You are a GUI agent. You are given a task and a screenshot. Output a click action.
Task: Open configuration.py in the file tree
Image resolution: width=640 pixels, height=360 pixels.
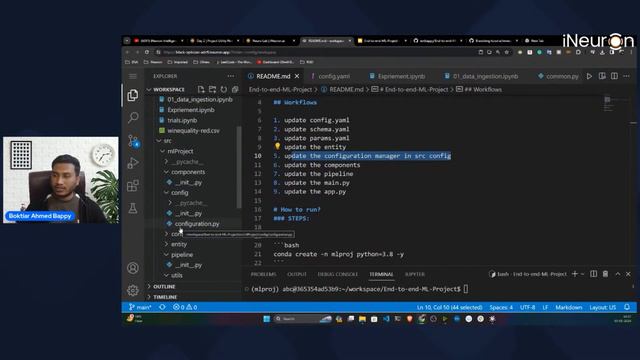click(197, 224)
